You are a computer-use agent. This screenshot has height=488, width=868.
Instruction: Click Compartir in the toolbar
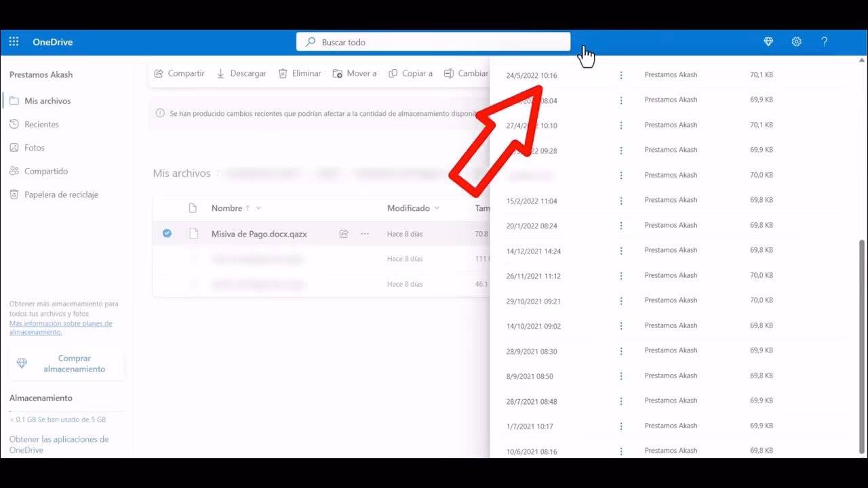click(x=179, y=73)
